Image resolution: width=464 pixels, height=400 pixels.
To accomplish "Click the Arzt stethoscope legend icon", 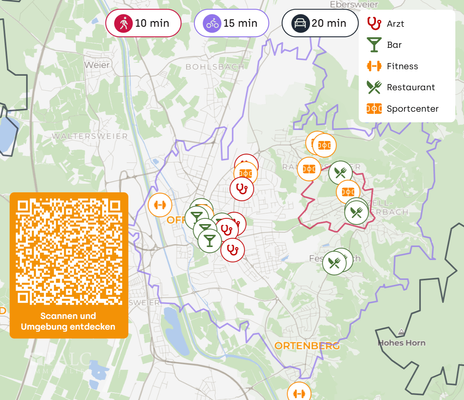I will click(x=374, y=24).
